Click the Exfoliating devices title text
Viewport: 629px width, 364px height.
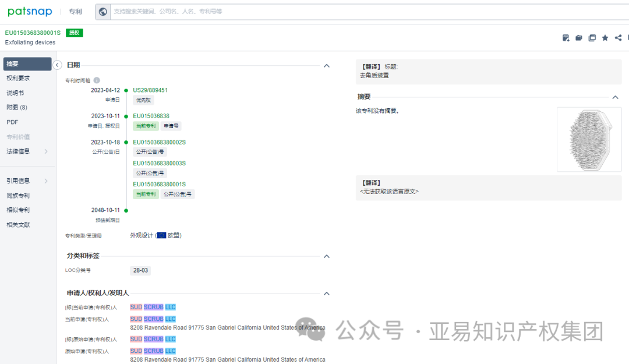tap(30, 43)
